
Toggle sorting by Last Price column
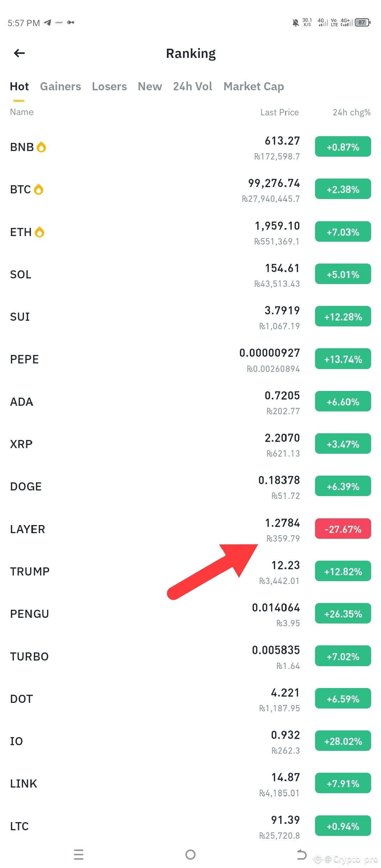279,112
